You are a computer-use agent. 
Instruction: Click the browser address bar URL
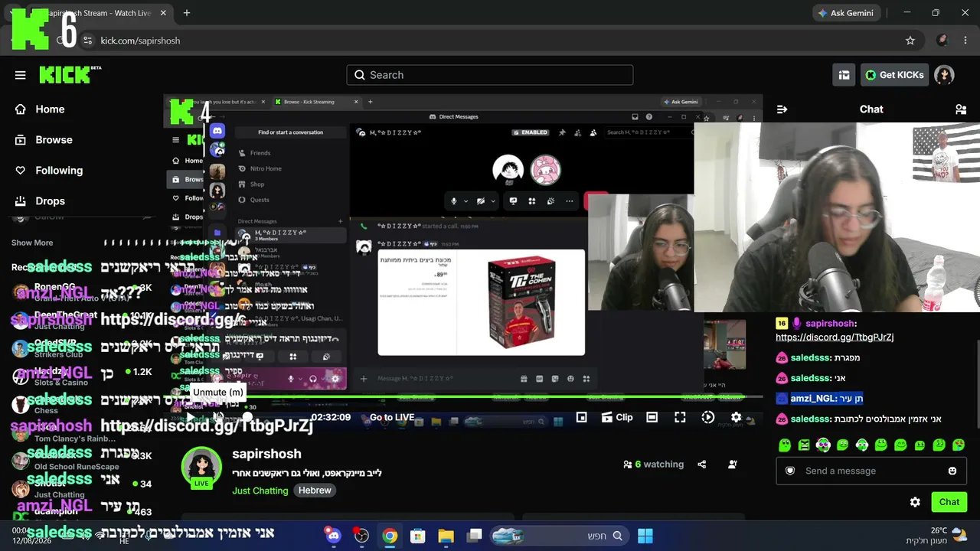141,41
